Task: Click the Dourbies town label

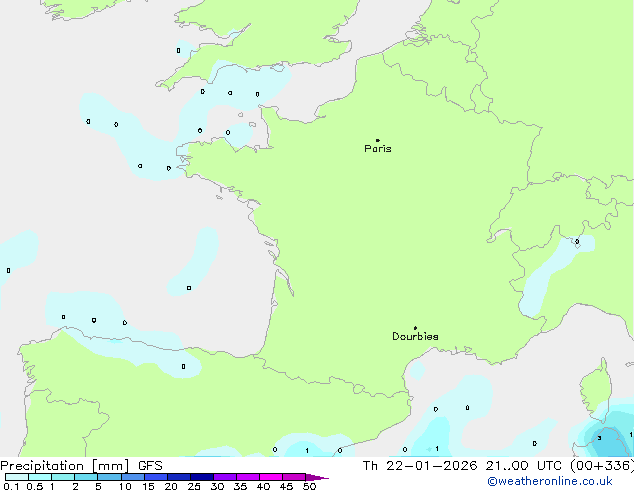Action: click(415, 336)
